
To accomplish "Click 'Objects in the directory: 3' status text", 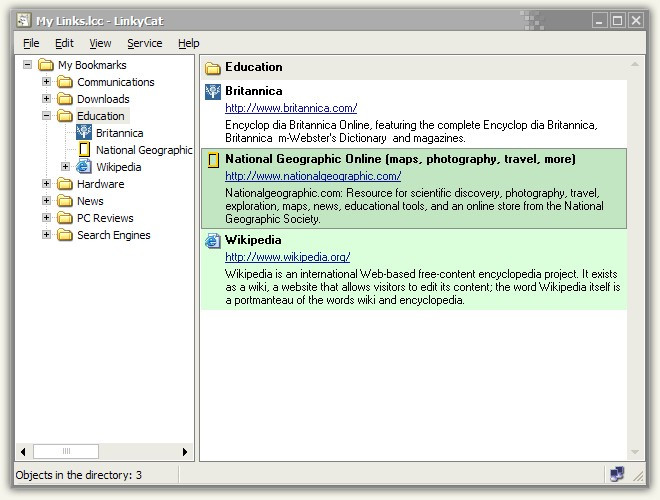I will [x=79, y=475].
